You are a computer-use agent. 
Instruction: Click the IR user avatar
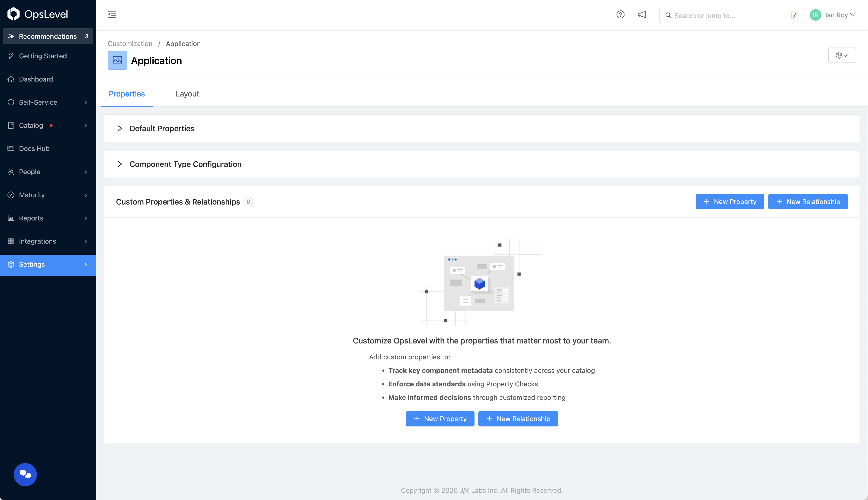[x=815, y=15]
